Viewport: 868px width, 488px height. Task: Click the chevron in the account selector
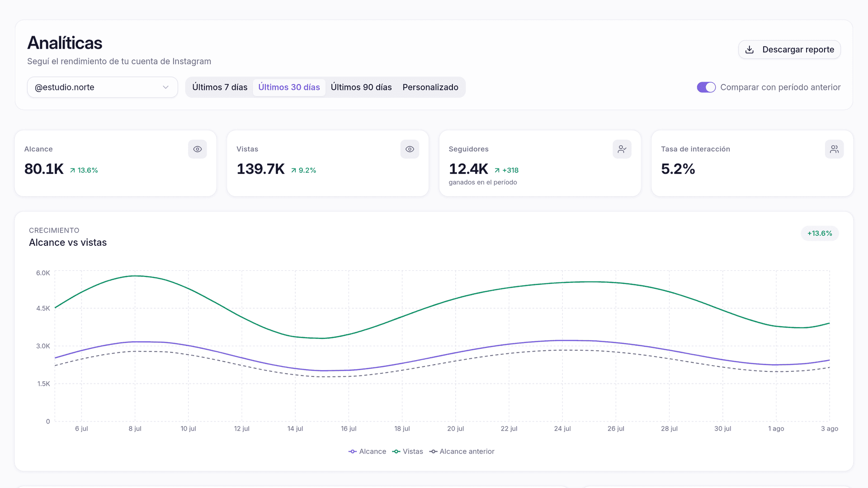[165, 87]
